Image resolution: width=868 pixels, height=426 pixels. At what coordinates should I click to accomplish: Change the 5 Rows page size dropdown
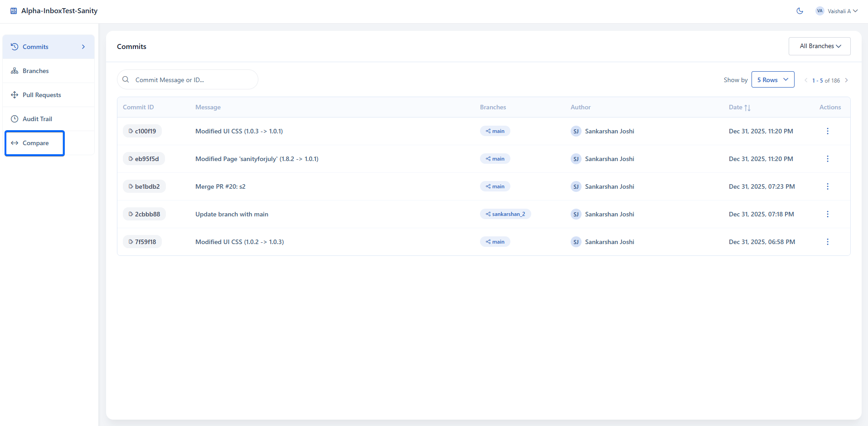point(773,79)
